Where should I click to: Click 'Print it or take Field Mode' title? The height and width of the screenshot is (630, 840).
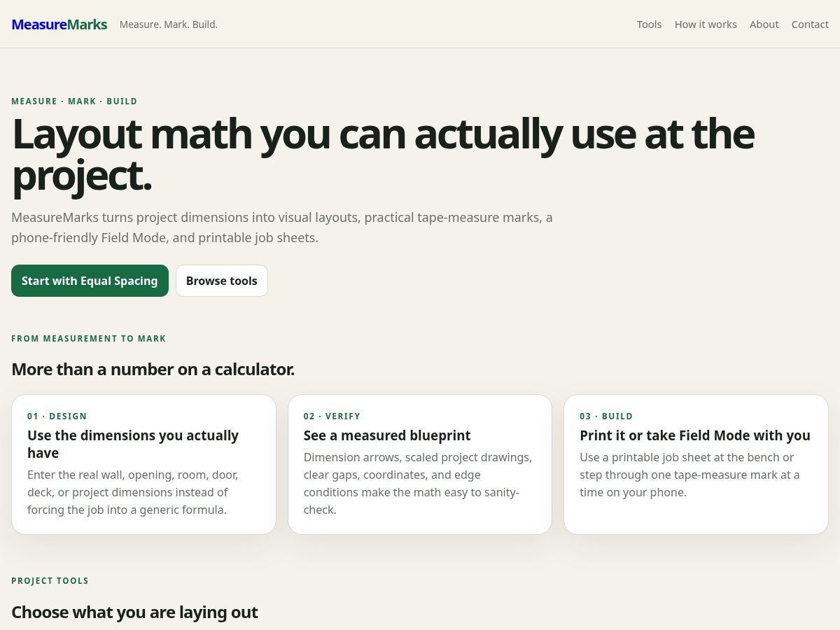(695, 435)
